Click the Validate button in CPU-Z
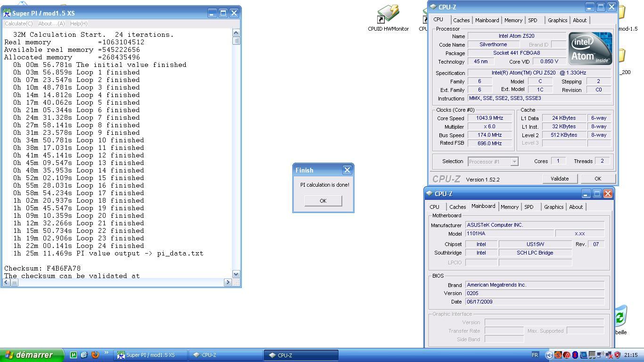Image resolution: width=644 pixels, height=362 pixels. pyautogui.click(x=560, y=179)
